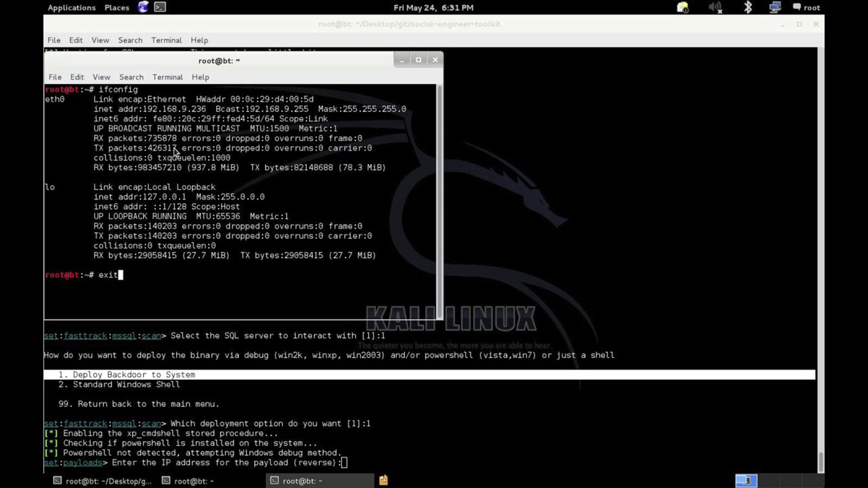Open Terminal menu in the social-engineer-toolkit terminal
The image size is (868, 488).
tap(166, 40)
